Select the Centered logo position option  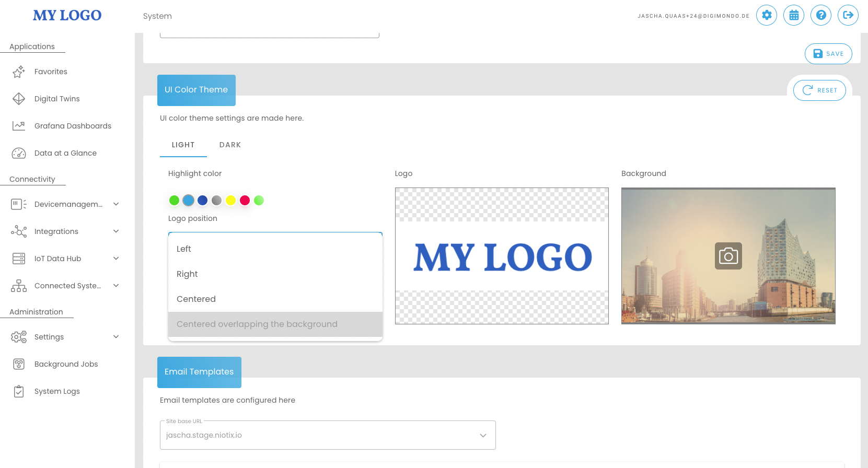196,299
